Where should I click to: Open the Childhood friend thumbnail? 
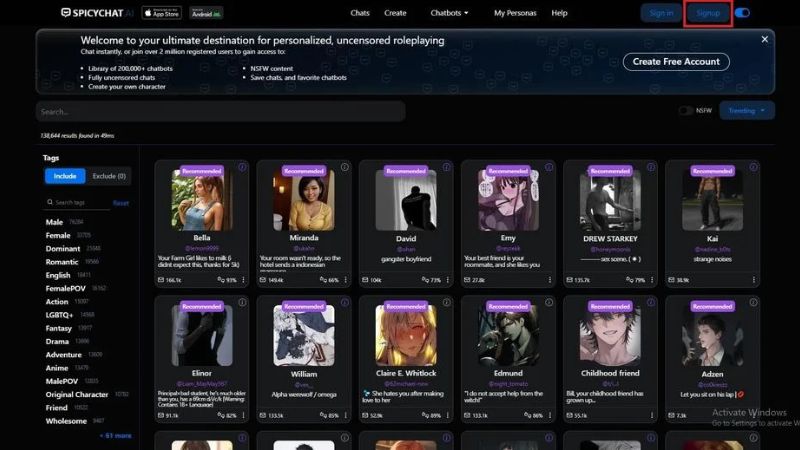(x=610, y=335)
